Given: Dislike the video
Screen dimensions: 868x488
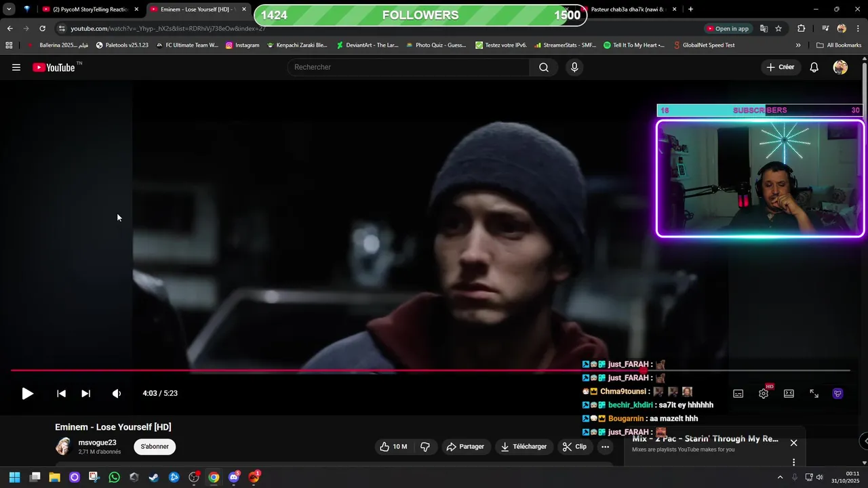Looking at the screenshot, I should (425, 447).
